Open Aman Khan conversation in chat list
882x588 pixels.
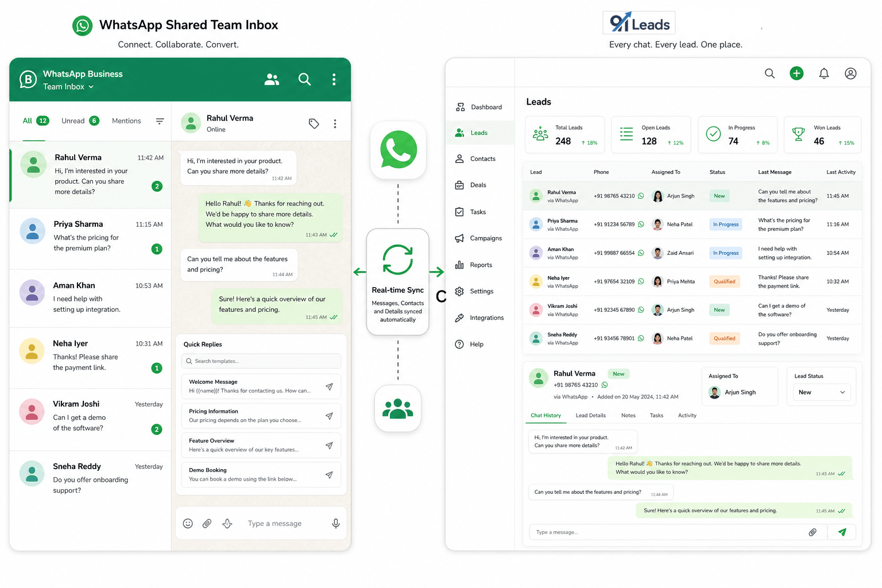(90, 298)
